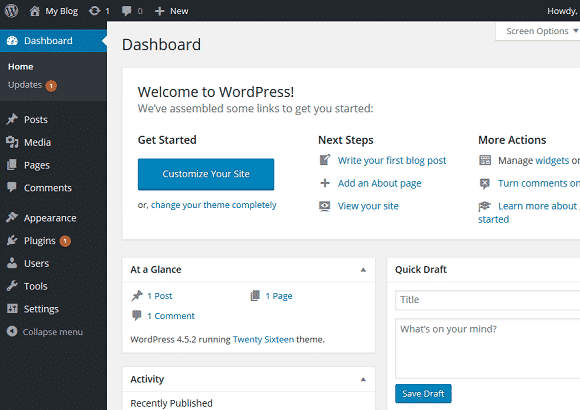This screenshot has width=580, height=410.
Task: Click the Pages icon in sidebar
Action: (x=12, y=165)
